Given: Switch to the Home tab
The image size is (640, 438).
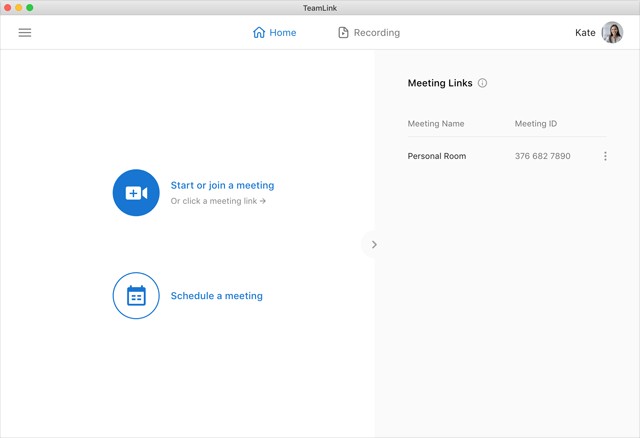Looking at the screenshot, I should [275, 32].
